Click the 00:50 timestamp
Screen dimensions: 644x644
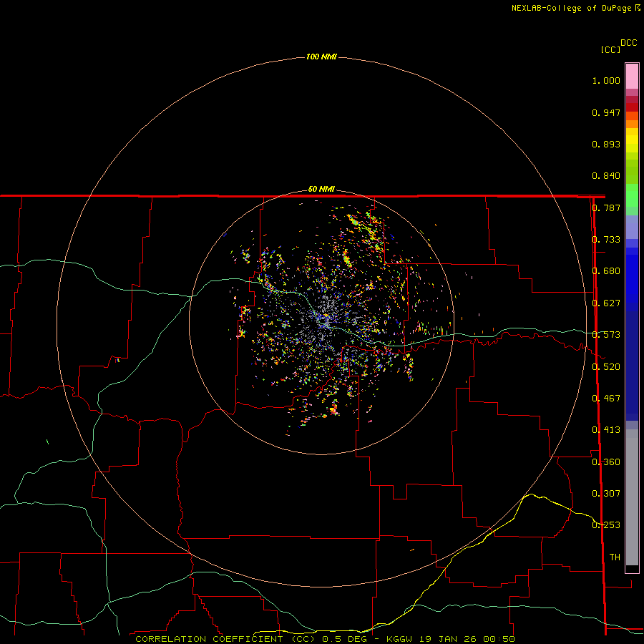499,639
